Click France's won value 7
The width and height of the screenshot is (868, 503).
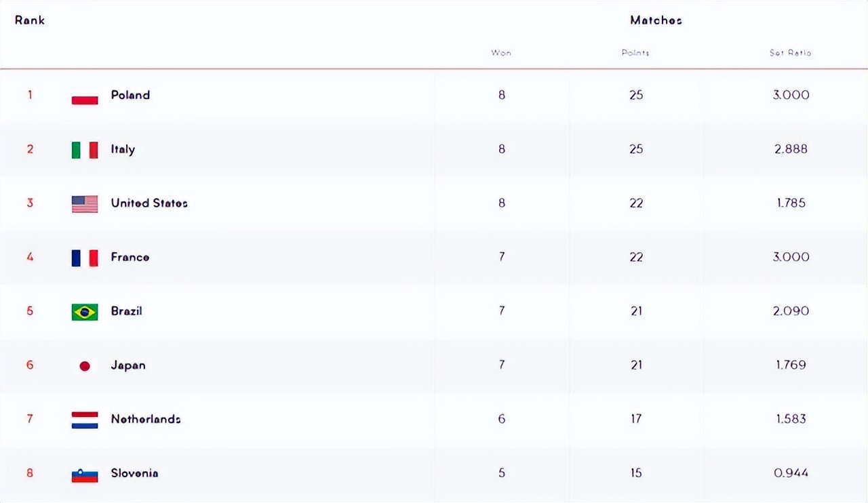click(502, 257)
